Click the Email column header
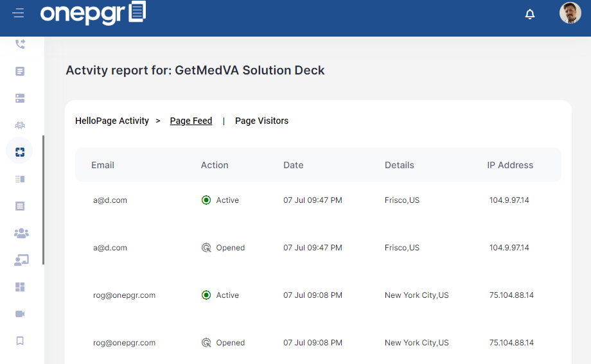591x364 pixels. (x=103, y=165)
